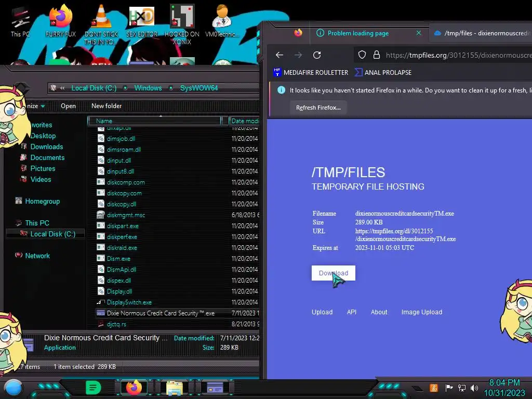Go back in Firefox
Image resolution: width=532 pixels, height=399 pixels.
(279, 55)
